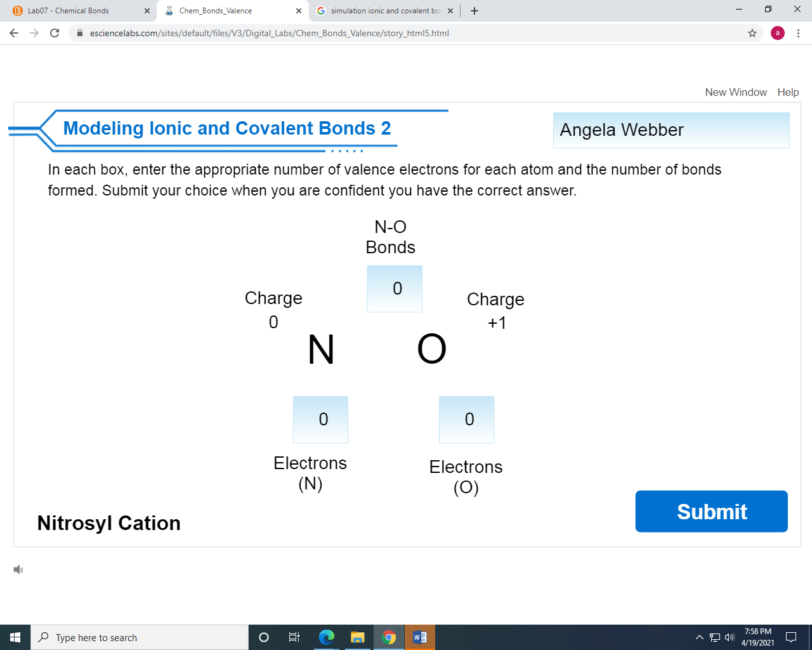Reload the current page
This screenshot has width=812, height=650.
[55, 33]
